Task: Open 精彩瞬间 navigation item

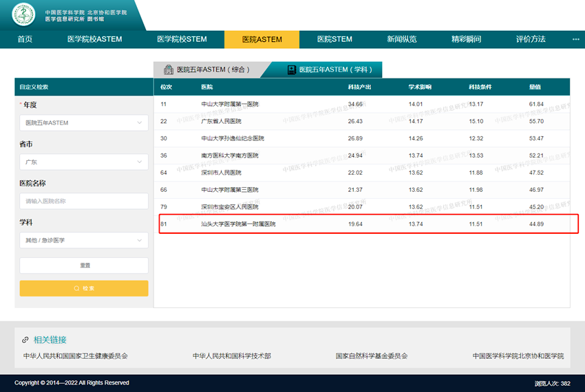Action: [x=467, y=39]
